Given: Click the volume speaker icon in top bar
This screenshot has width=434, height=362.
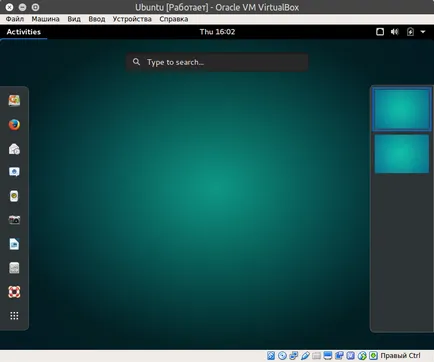Looking at the screenshot, I should 395,32.
